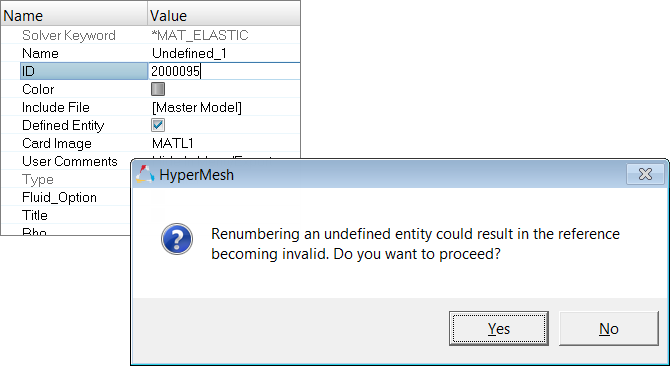Select the ID row label
670x366 pixels.
(x=84, y=71)
